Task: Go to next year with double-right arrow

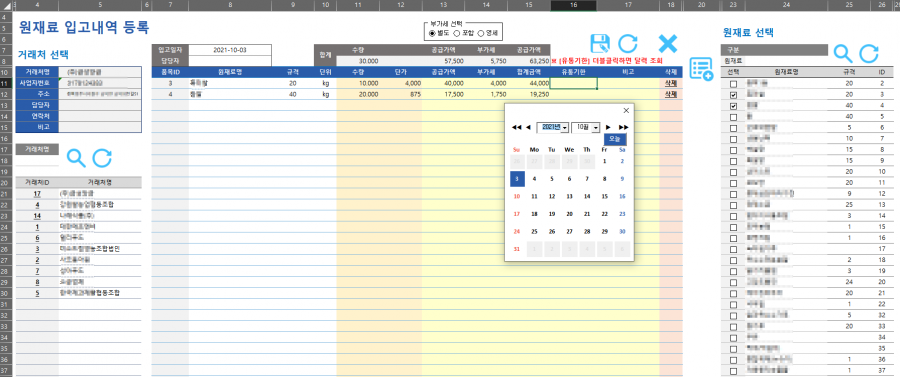Action: [624, 127]
